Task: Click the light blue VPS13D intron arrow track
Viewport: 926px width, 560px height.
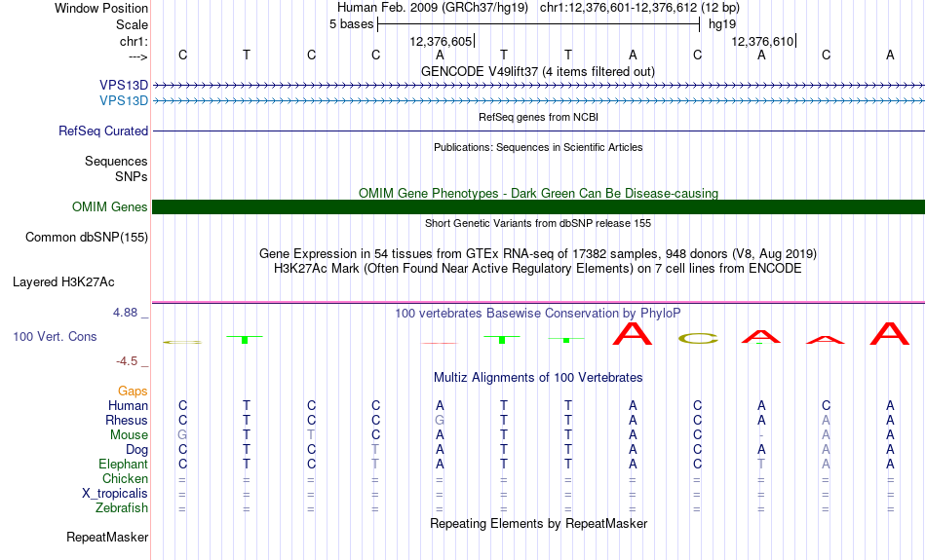Action: tap(539, 101)
